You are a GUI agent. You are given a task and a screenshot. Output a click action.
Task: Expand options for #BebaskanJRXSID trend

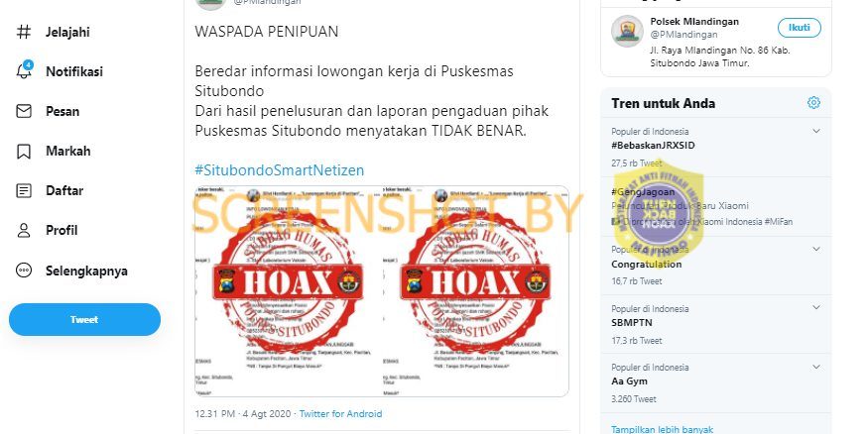816,131
